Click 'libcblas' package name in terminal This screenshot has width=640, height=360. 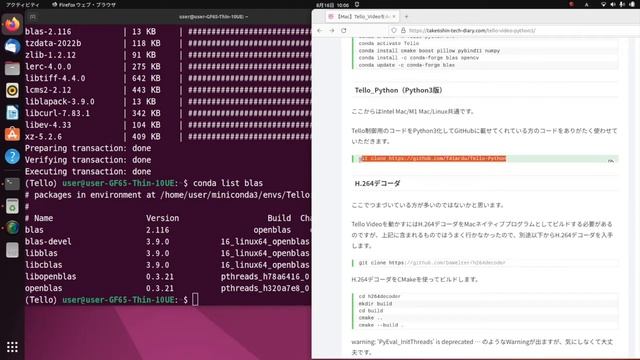click(x=43, y=265)
